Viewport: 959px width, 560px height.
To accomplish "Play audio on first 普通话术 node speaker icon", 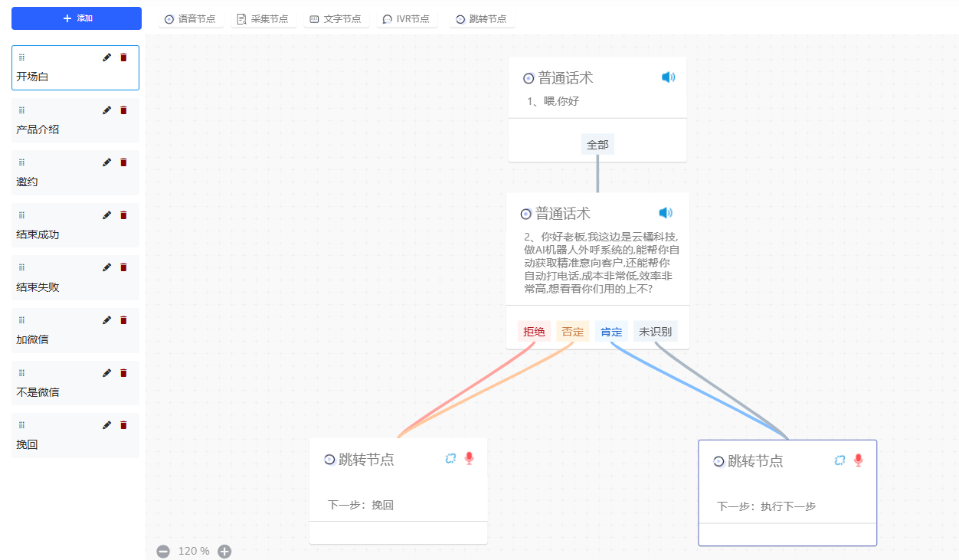I will tap(668, 77).
